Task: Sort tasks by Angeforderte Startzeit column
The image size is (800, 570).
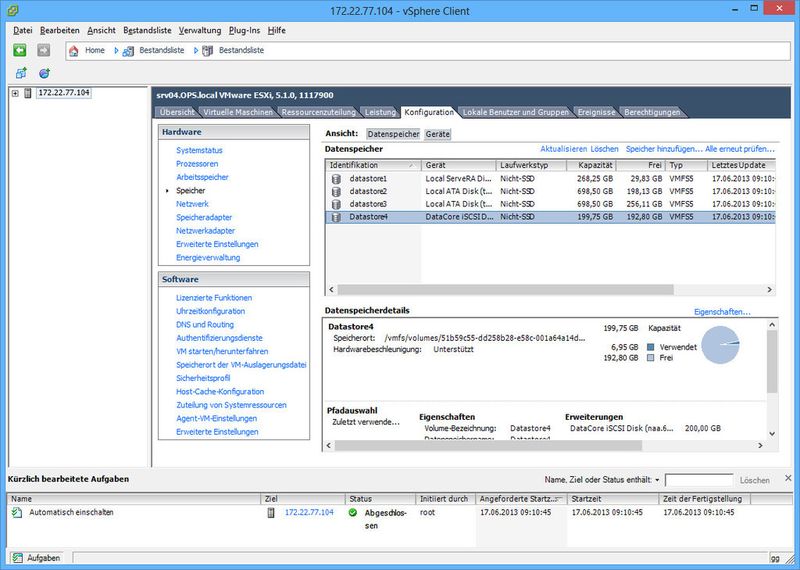Action: (520, 499)
